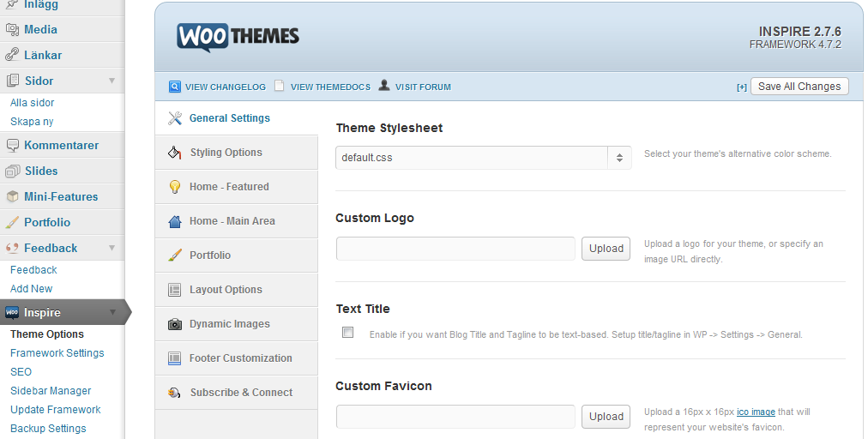Click Upload button for Custom Logo
Screen dimensions: 868x439
[606, 249]
